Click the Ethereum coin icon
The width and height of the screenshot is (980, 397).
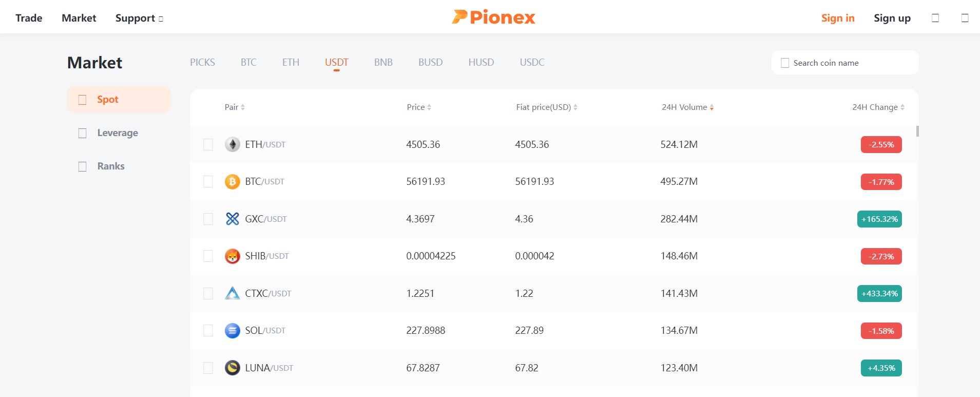233,144
